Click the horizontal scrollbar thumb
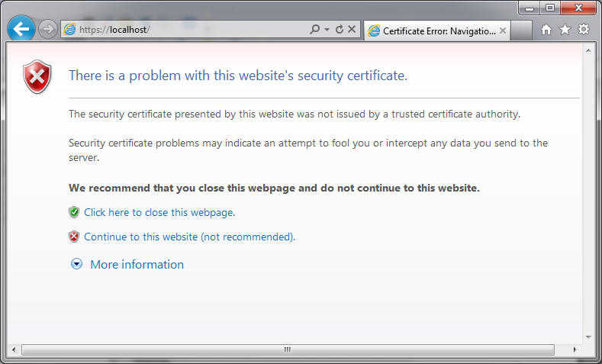Screen dimensions: 602x364 pos(288,350)
